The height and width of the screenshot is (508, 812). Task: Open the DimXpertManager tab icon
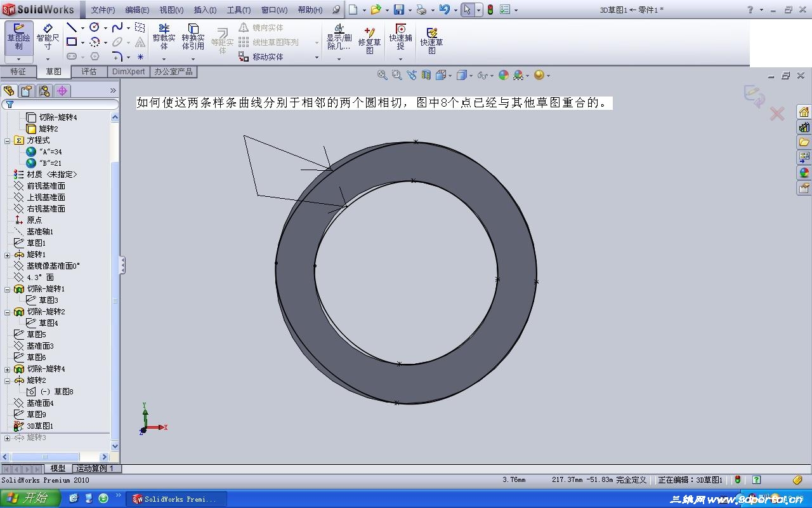pyautogui.click(x=62, y=91)
